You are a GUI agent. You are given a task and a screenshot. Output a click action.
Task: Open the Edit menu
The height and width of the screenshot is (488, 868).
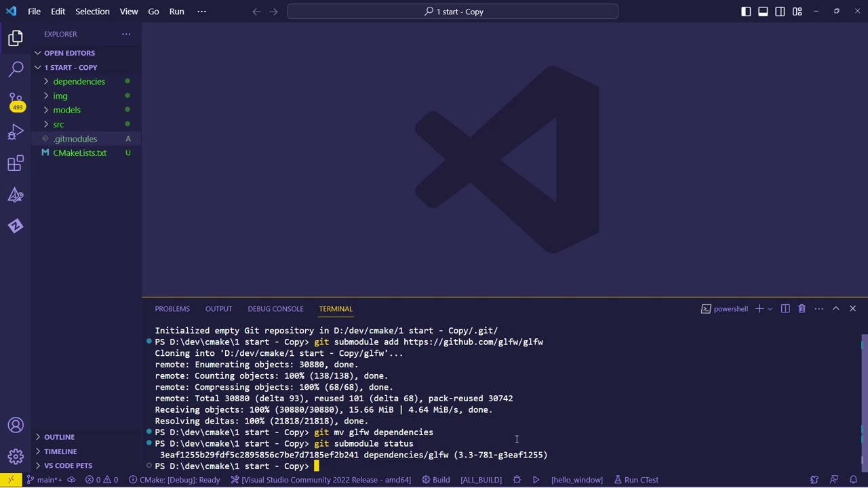[x=58, y=12]
